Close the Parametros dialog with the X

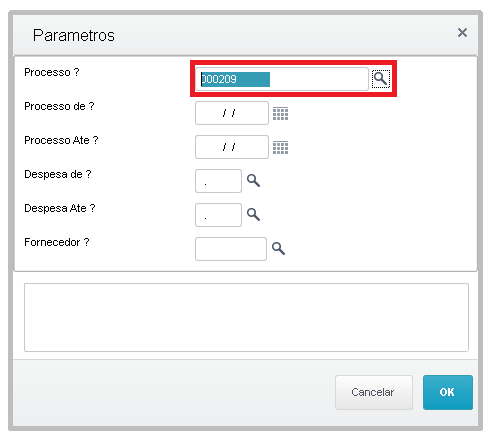[462, 33]
